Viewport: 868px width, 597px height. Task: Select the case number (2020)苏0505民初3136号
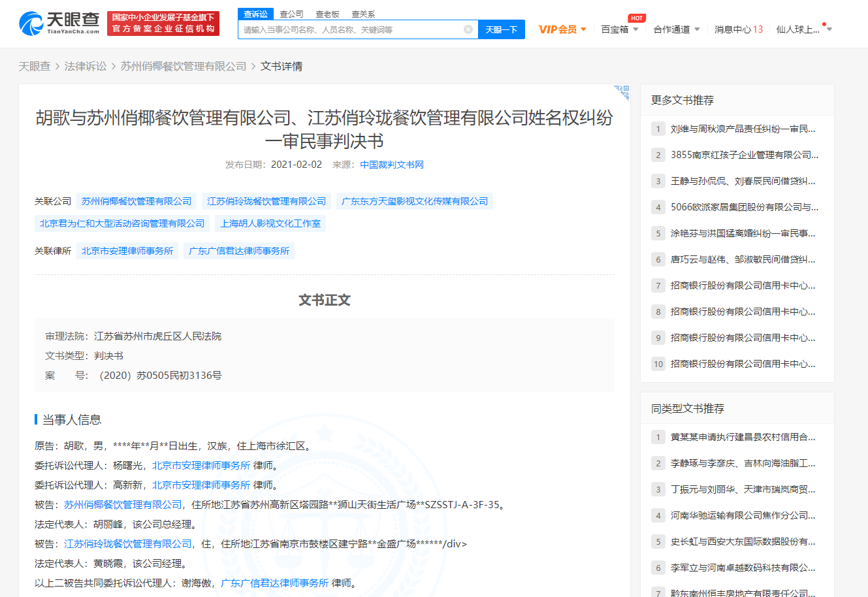click(x=161, y=376)
